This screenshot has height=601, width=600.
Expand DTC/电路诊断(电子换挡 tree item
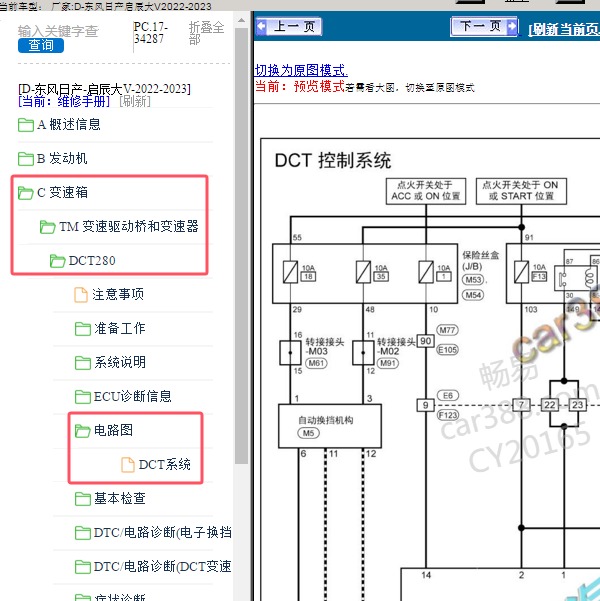(x=163, y=532)
